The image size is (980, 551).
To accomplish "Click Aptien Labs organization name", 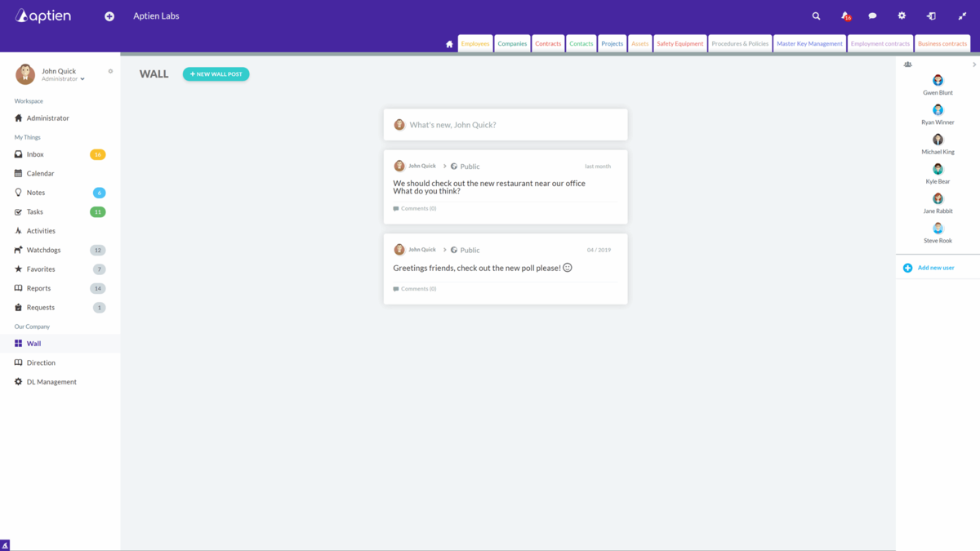I will [x=156, y=16].
